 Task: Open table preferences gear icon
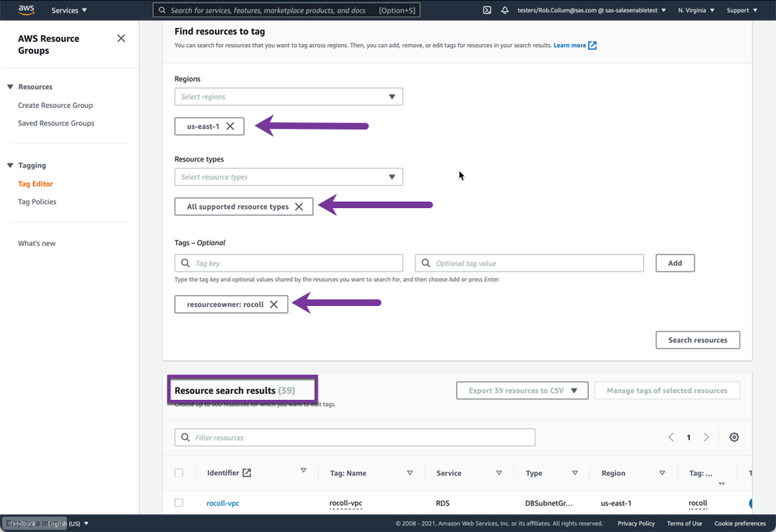point(734,437)
